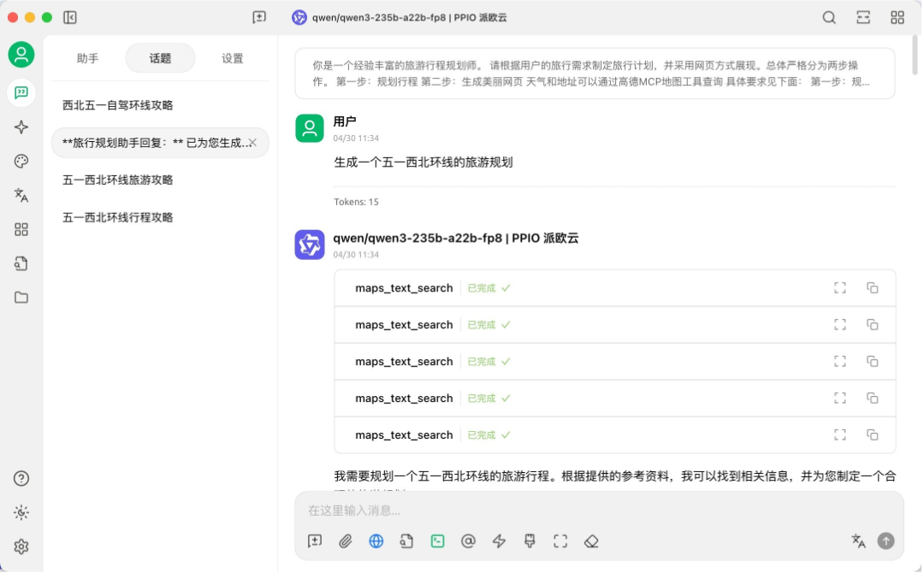Open quick phrases with the lightning icon
This screenshot has height=573, width=924.
click(x=499, y=541)
